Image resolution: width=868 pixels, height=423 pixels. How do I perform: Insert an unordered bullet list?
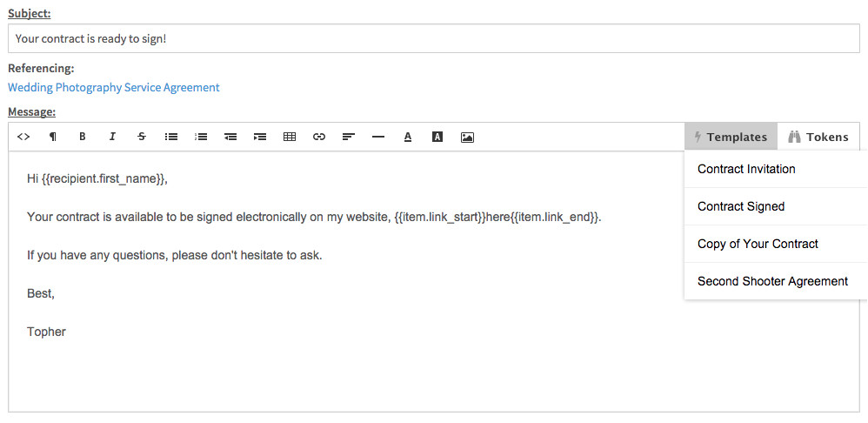(171, 137)
